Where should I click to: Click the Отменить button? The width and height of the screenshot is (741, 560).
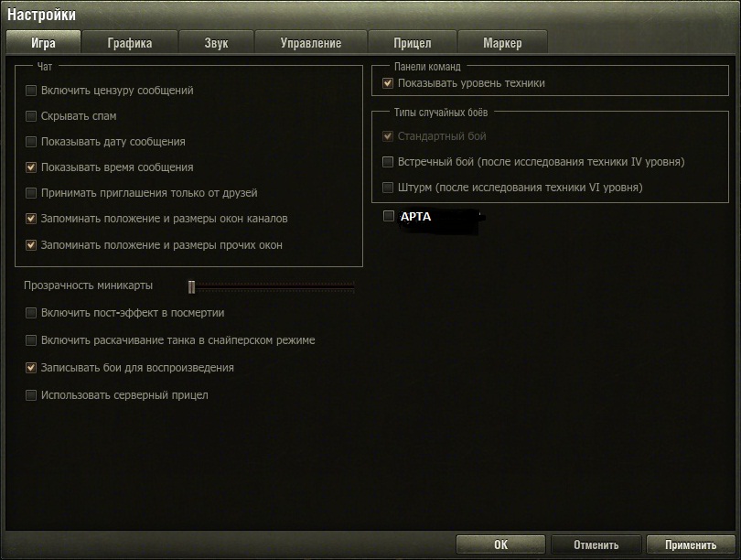[x=596, y=544]
